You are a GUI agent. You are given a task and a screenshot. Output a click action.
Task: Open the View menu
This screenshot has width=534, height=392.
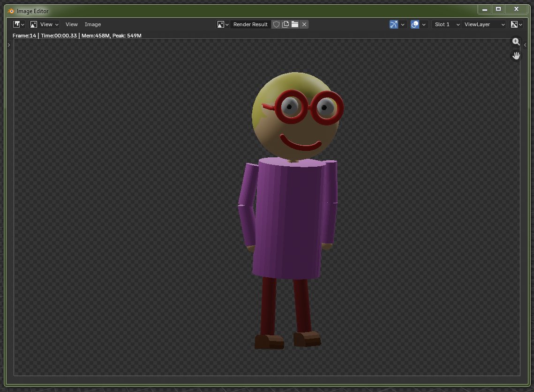pos(72,24)
